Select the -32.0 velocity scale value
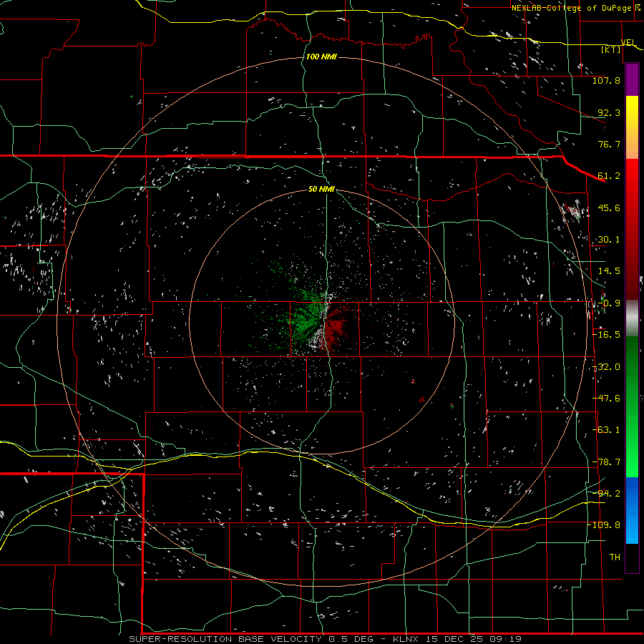This screenshot has height=644, width=644. 607,367
